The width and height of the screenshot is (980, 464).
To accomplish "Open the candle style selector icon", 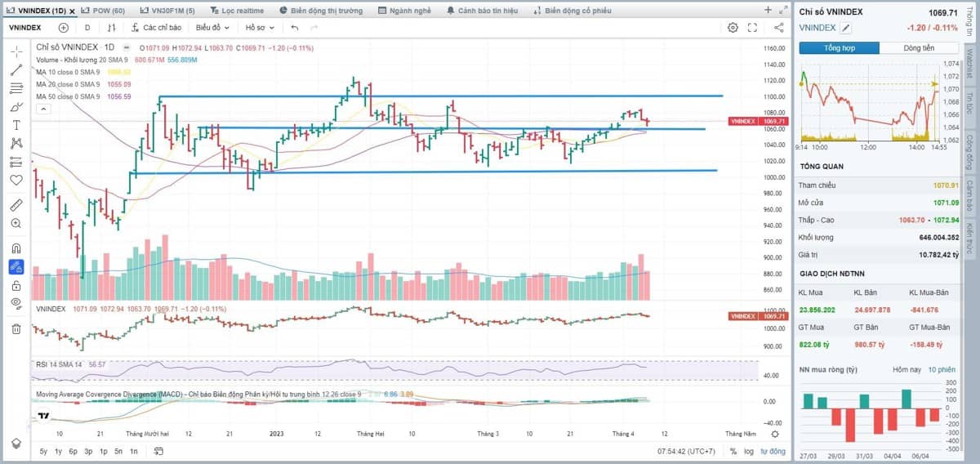I will coord(112,27).
